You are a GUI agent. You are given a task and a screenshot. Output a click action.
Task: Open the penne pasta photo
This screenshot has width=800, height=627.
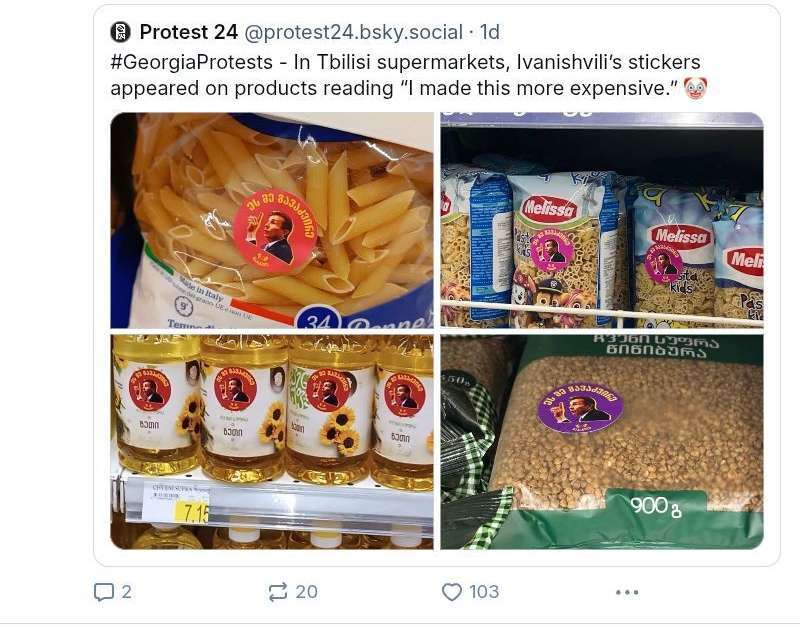click(x=271, y=220)
